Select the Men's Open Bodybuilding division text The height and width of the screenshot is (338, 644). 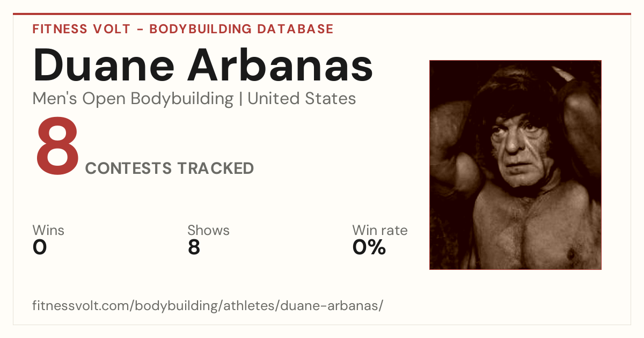click(x=133, y=99)
